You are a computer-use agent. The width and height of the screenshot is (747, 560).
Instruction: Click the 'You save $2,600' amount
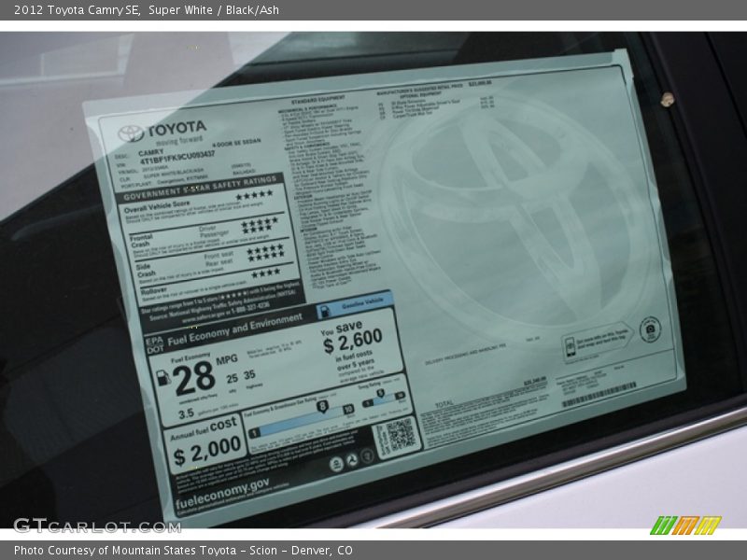pyautogui.click(x=352, y=337)
